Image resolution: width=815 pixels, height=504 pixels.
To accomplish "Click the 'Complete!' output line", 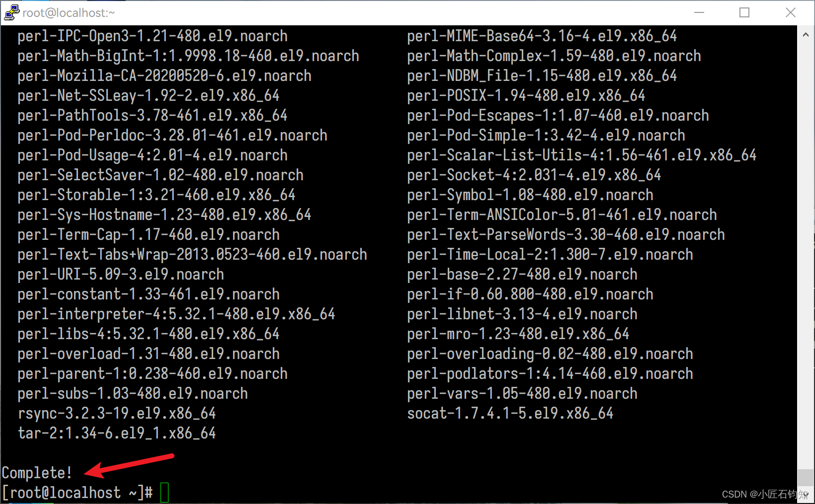I will (37, 473).
